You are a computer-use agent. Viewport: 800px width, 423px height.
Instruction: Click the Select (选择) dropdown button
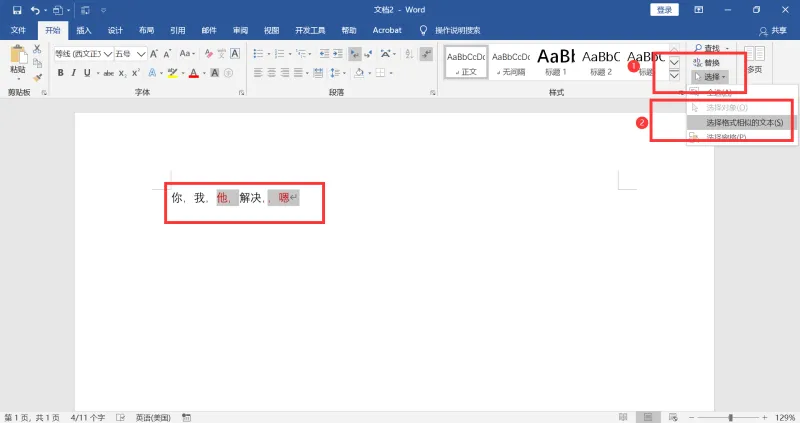pos(710,77)
